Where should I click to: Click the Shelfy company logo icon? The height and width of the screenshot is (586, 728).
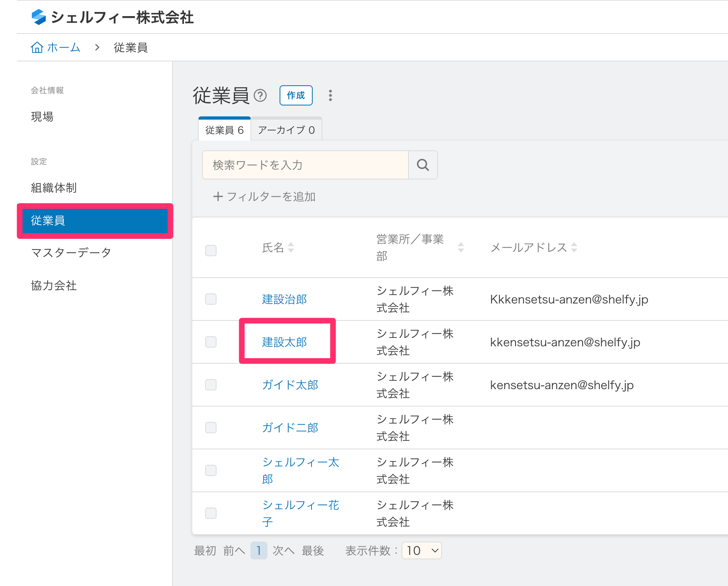point(39,17)
